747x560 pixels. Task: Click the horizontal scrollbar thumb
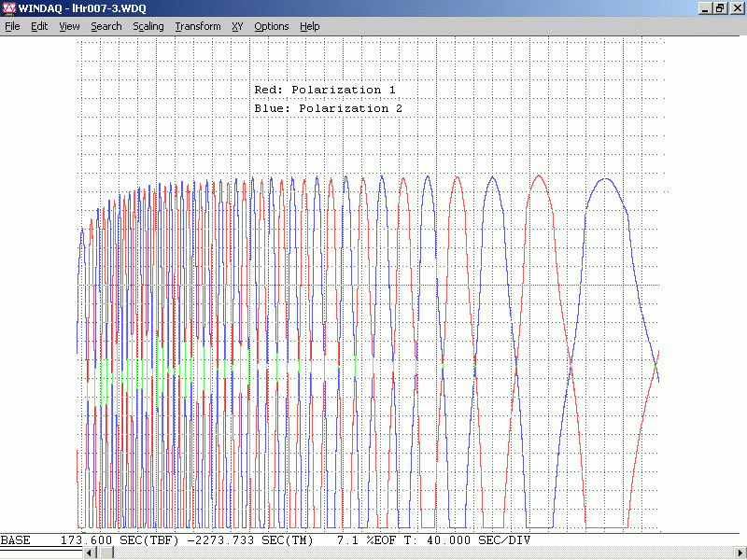[106, 553]
